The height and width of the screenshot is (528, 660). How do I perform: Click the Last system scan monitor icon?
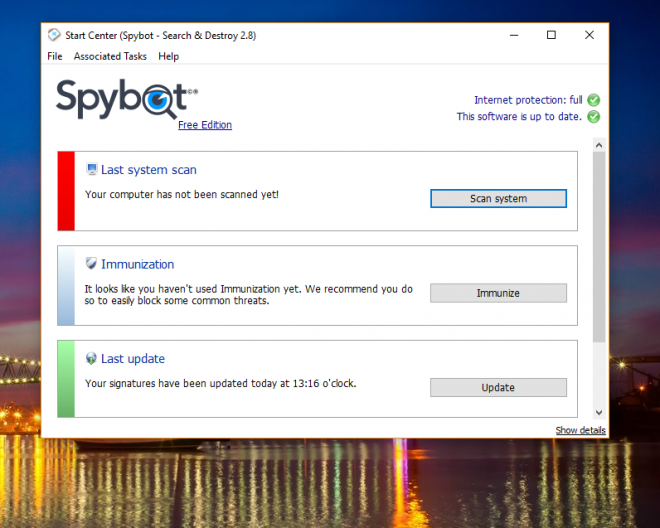pyautogui.click(x=91, y=169)
